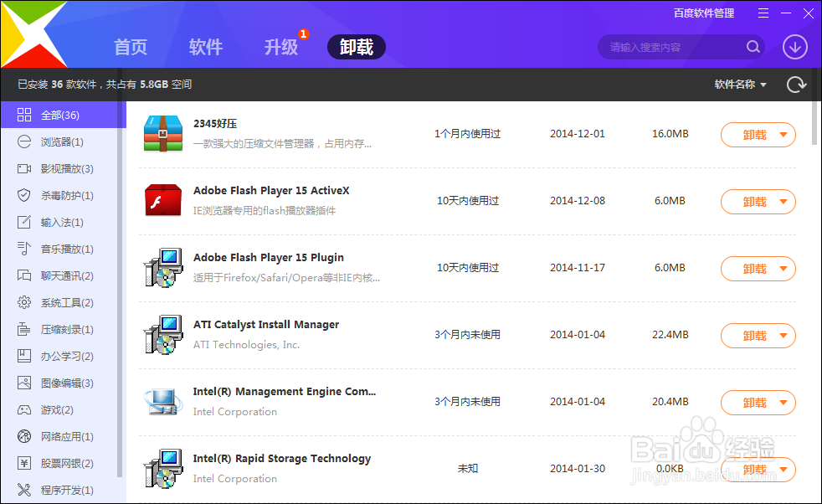
Task: Open the 首页 home tab
Action: tap(131, 47)
